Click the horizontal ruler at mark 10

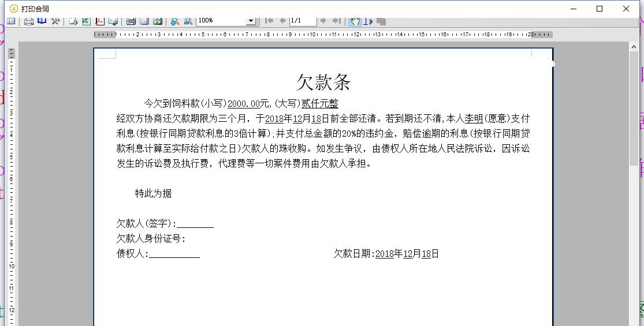(x=312, y=35)
